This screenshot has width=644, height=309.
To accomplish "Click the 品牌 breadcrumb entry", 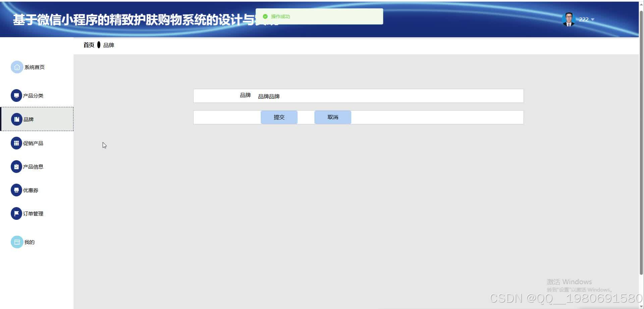I will pos(109,45).
